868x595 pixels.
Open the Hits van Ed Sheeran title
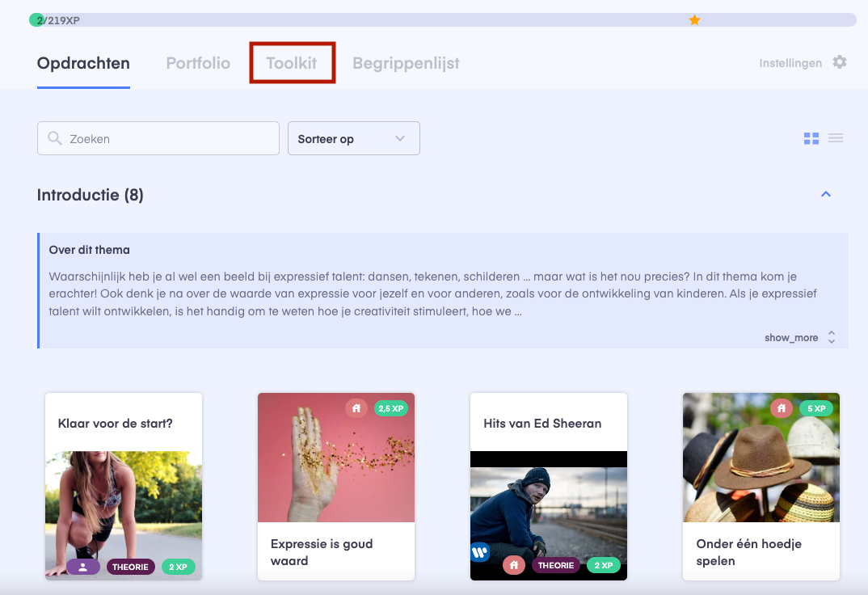tap(542, 424)
